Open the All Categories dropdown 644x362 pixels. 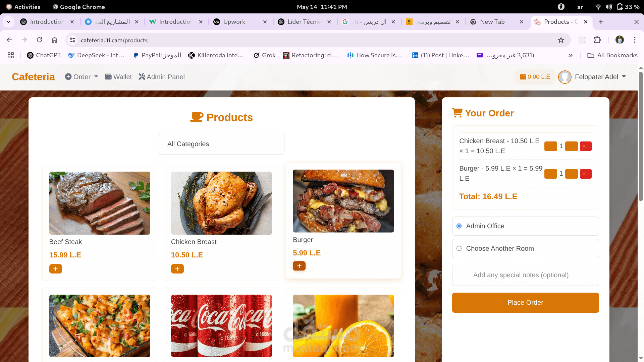pyautogui.click(x=221, y=144)
